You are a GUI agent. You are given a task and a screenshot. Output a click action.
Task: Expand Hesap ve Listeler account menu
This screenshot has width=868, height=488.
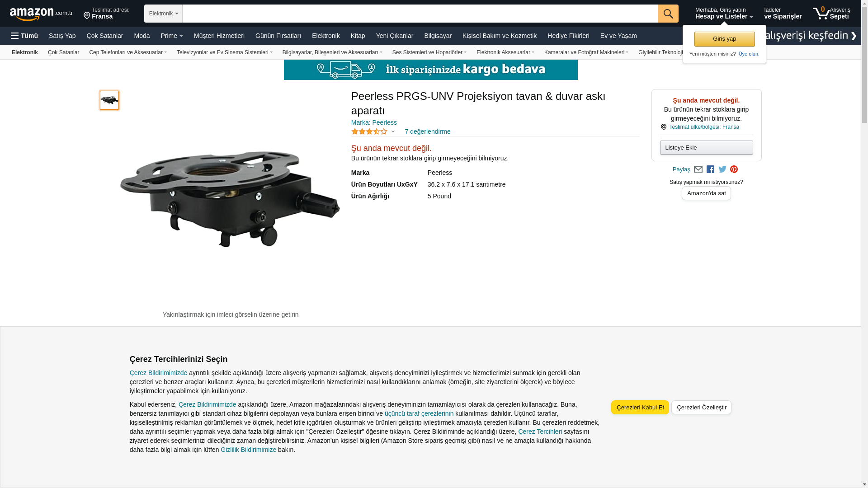click(x=724, y=14)
